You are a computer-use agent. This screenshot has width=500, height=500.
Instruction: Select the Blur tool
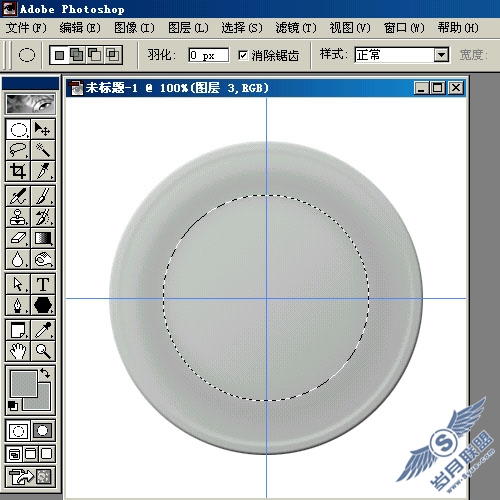click(18, 259)
